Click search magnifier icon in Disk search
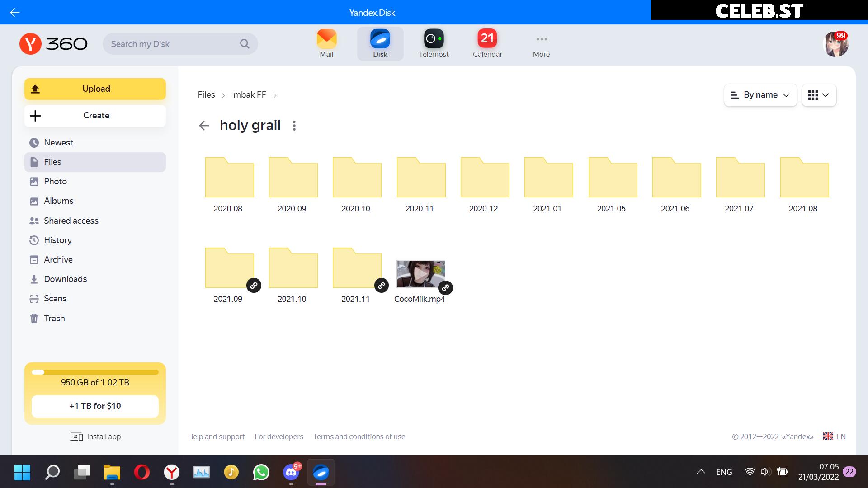Screen dimensions: 868x488 (x=245, y=44)
